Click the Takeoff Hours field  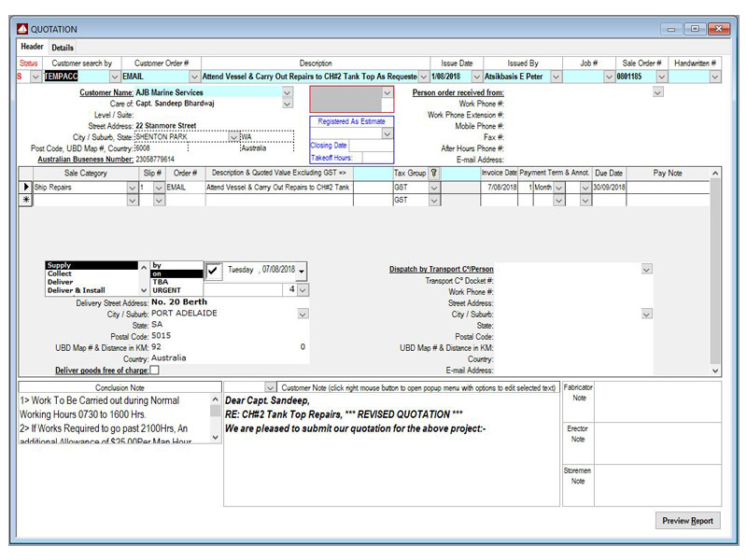[377, 158]
